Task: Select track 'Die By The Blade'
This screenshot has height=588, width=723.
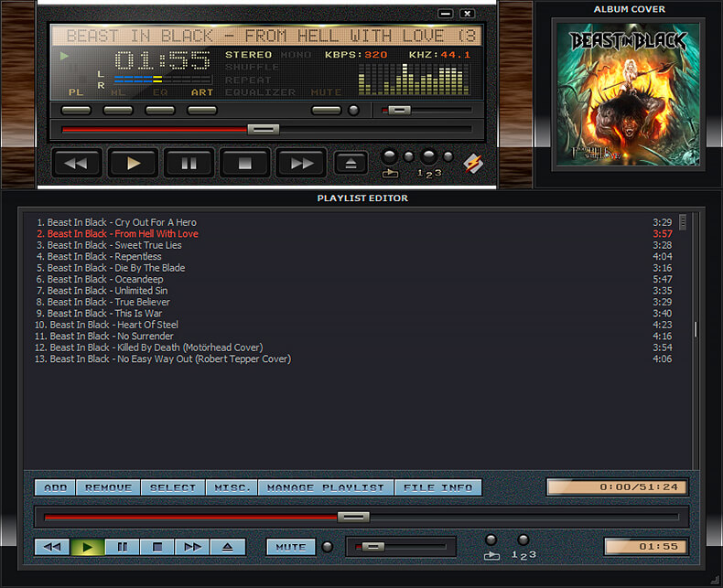Action: [354, 268]
